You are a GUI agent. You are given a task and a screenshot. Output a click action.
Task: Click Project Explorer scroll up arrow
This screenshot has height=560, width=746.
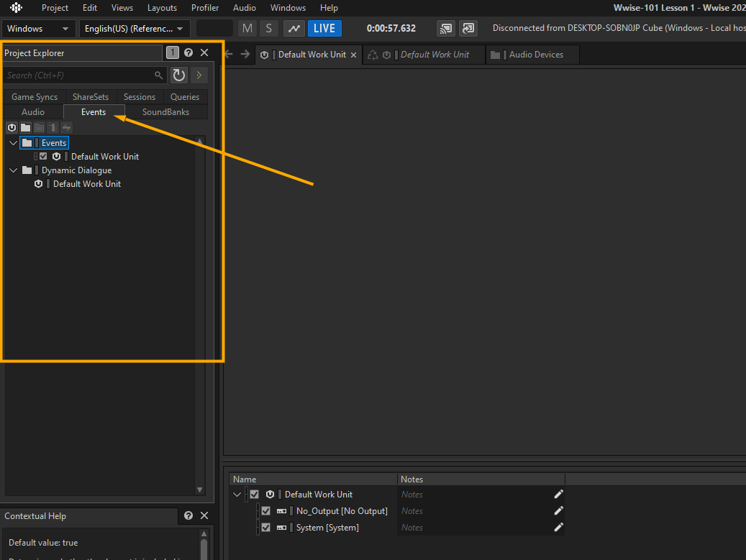click(200, 142)
